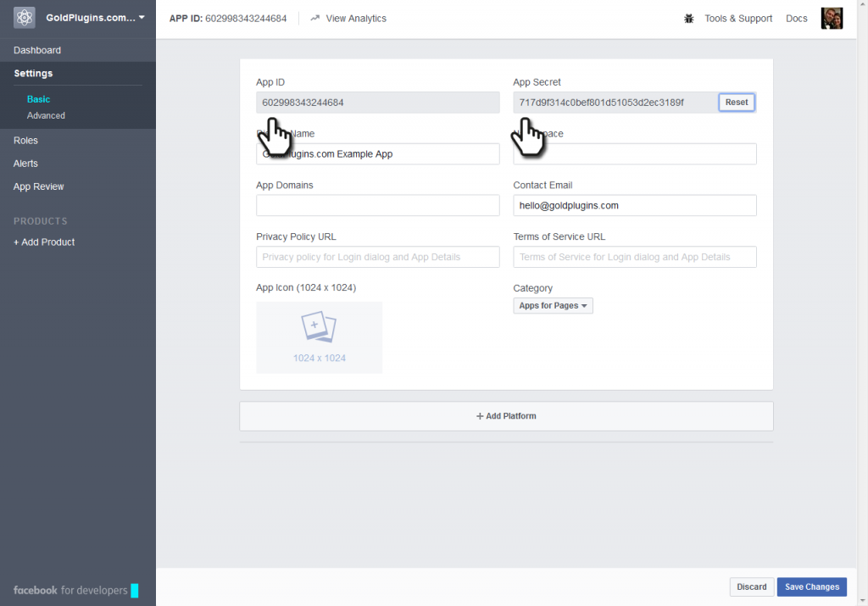The height and width of the screenshot is (606, 868).
Task: Click the Save Changes button
Action: click(x=811, y=587)
